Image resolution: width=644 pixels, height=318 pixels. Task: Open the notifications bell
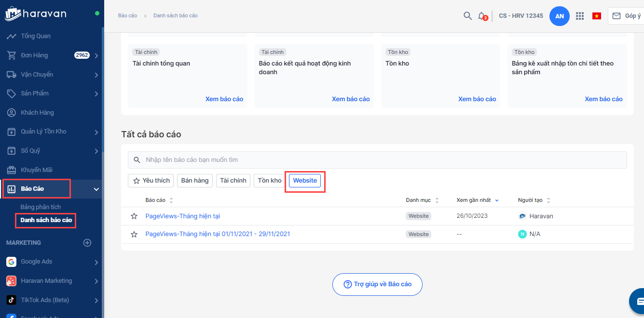(x=481, y=16)
